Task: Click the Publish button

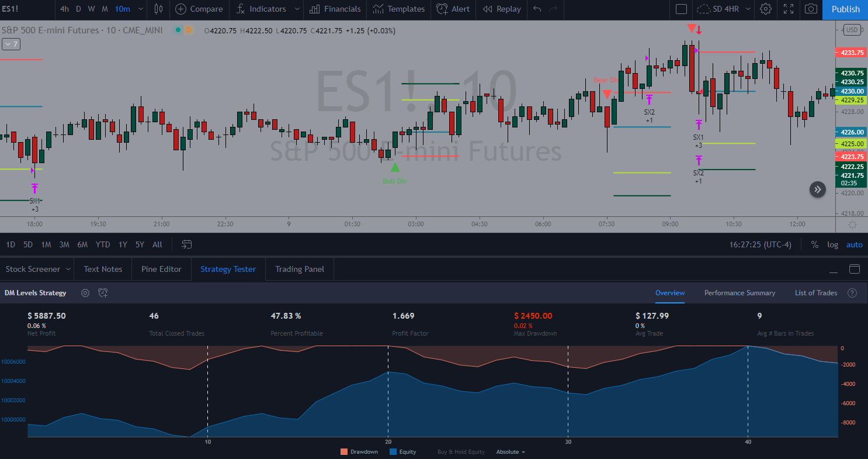Action: [845, 9]
